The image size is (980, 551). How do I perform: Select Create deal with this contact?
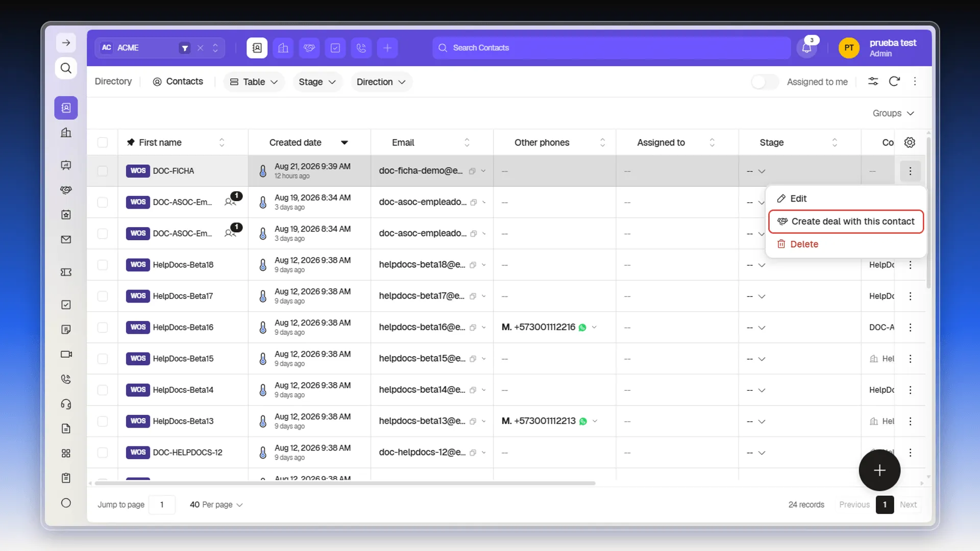846,221
